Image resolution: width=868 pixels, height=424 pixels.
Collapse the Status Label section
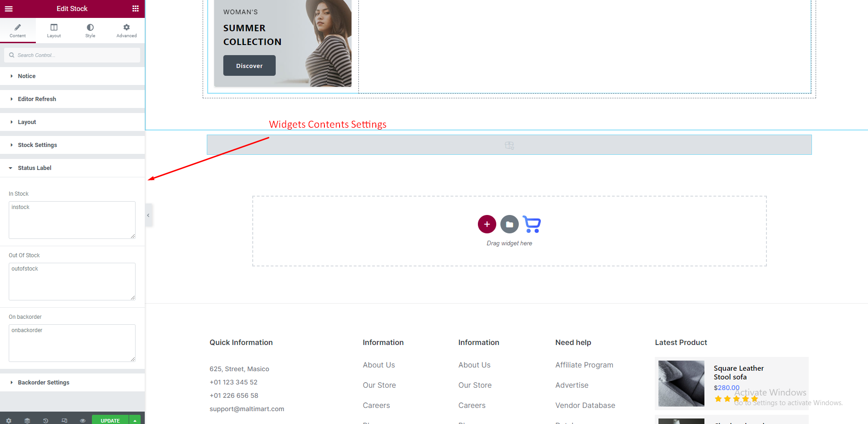(x=34, y=168)
